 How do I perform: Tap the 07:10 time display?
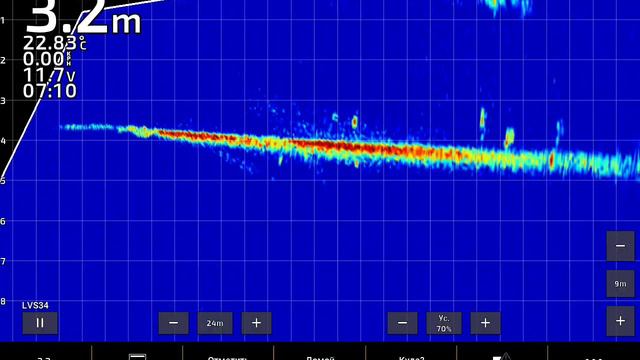pos(50,91)
